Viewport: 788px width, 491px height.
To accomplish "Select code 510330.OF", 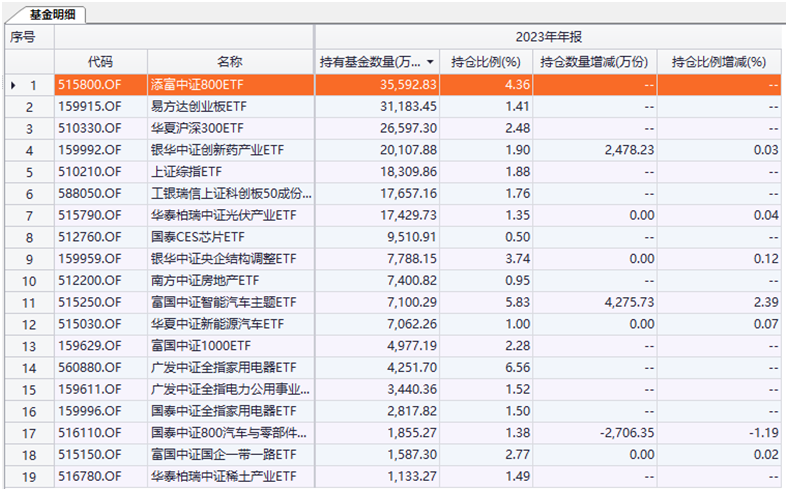I will coord(89,128).
